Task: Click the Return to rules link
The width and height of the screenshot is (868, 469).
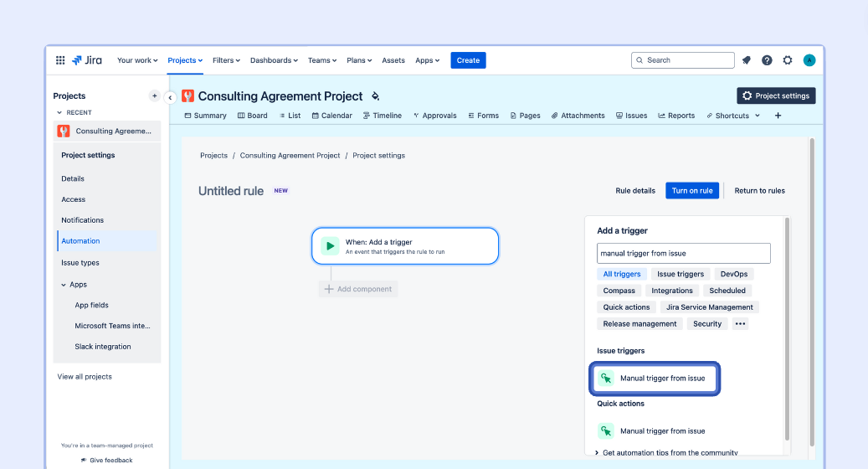Action: coord(759,191)
